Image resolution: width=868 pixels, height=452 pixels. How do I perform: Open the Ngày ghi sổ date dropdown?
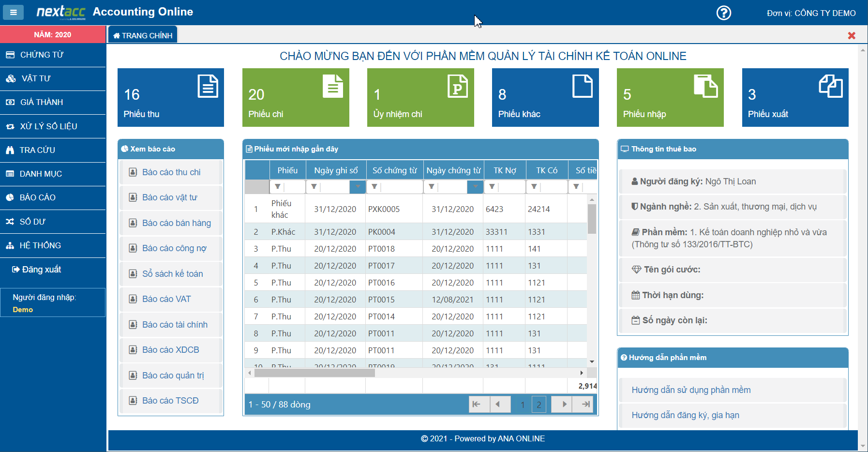click(x=358, y=186)
